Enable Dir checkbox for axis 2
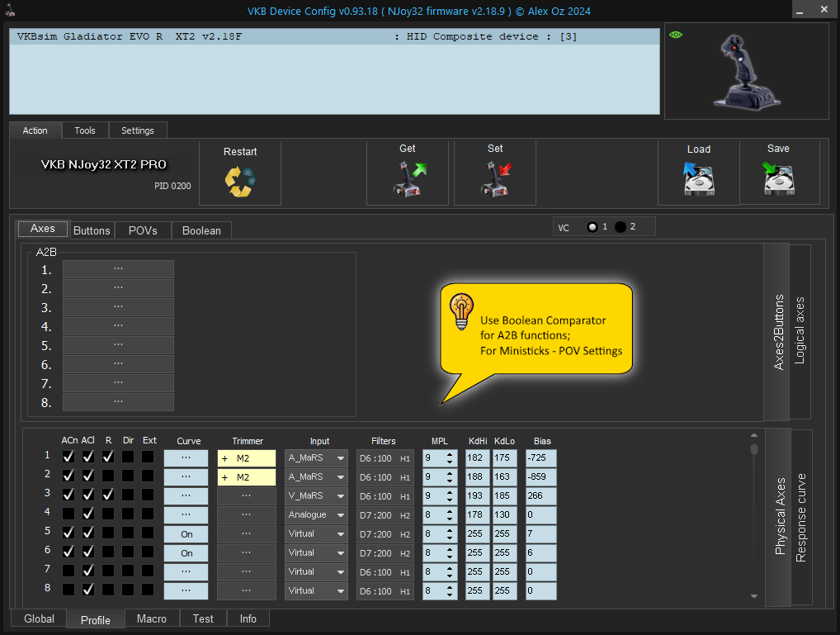Viewport: 840px width, 635px height. (x=128, y=476)
